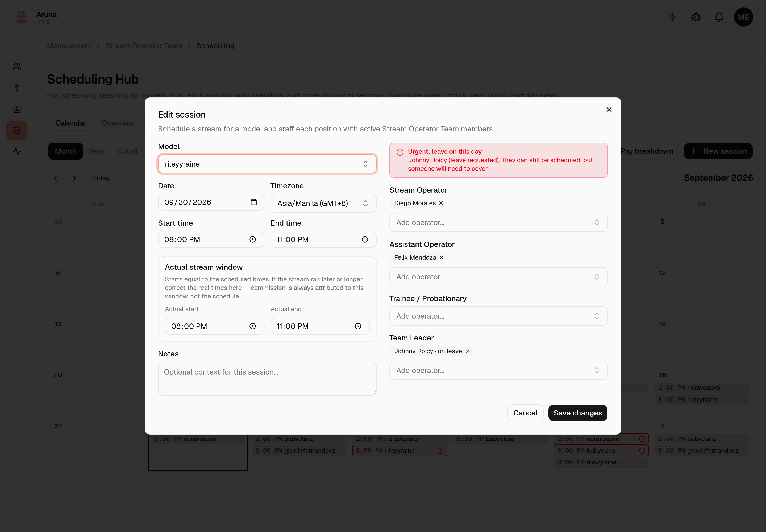The width and height of the screenshot is (766, 532).
Task: Open the Model dropdown showing rileyyraine
Action: 267,164
